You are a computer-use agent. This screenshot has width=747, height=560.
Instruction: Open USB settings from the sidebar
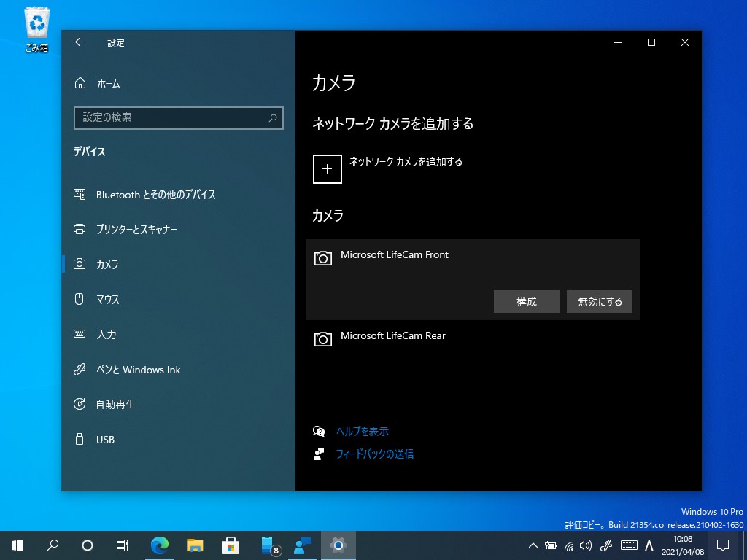104,439
